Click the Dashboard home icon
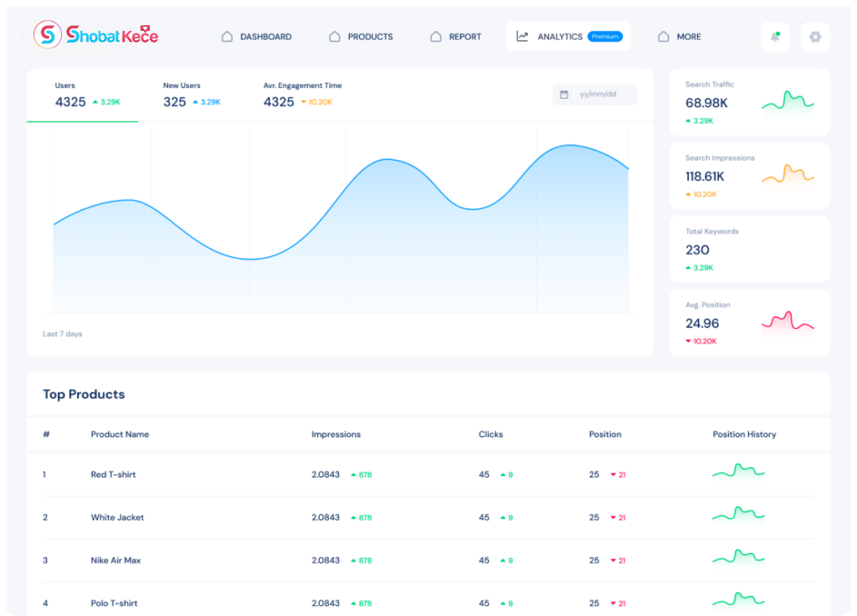This screenshot has height=616, width=857. coord(227,37)
